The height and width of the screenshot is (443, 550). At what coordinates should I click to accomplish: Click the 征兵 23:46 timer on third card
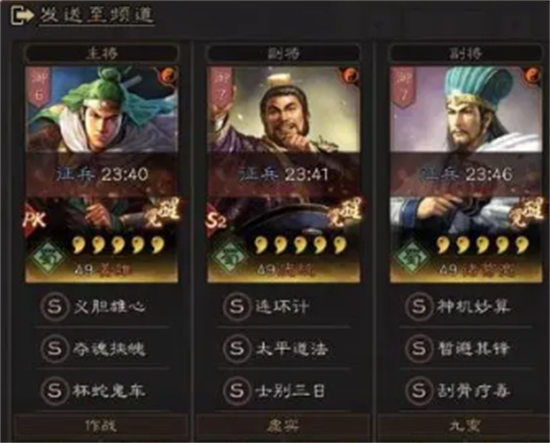(467, 174)
